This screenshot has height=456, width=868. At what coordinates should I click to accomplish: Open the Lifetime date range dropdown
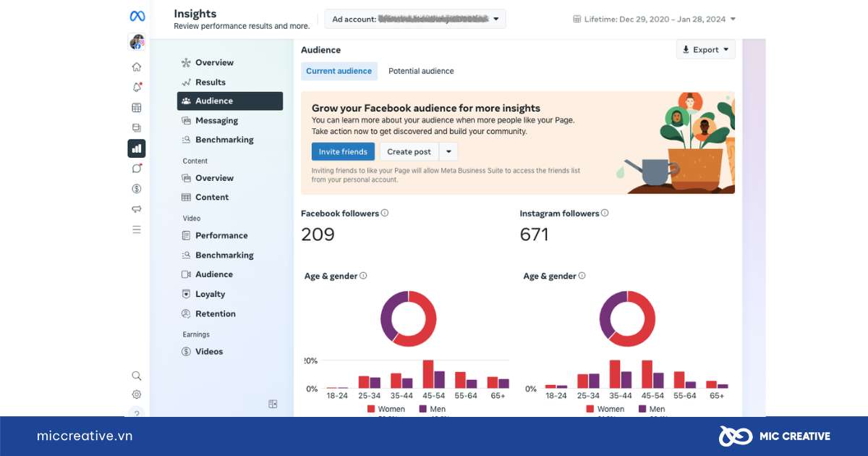pyautogui.click(x=654, y=19)
